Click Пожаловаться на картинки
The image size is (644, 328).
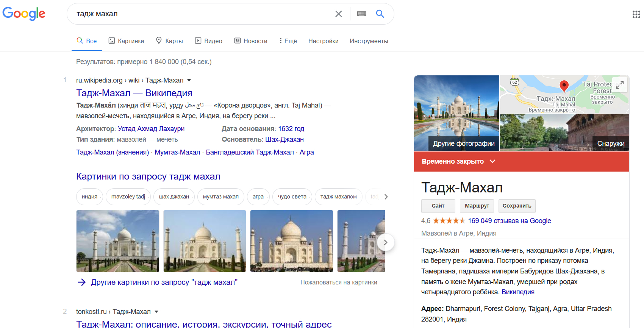coord(339,282)
